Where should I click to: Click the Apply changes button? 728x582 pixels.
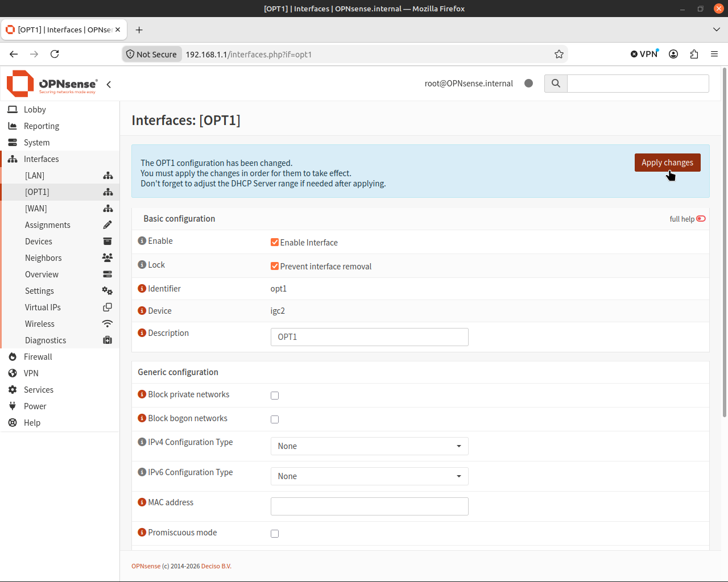pyautogui.click(x=668, y=163)
